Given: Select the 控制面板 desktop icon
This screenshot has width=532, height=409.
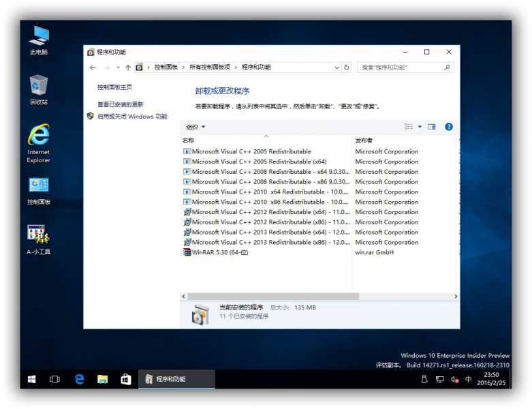Looking at the screenshot, I should pyautogui.click(x=39, y=191).
